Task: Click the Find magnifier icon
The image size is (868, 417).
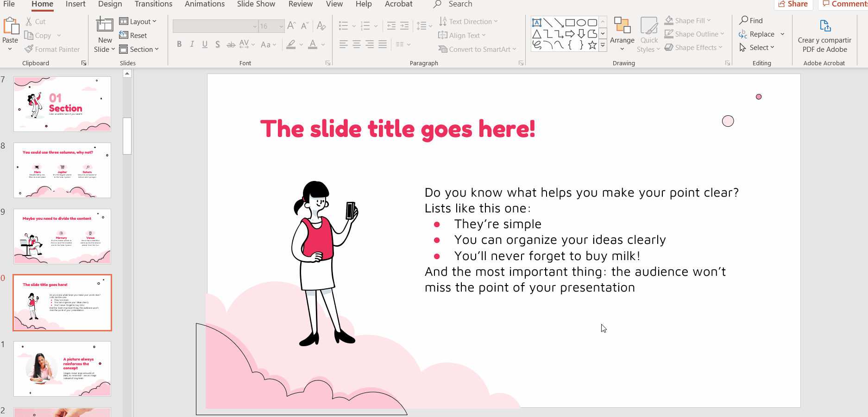Action: (744, 20)
